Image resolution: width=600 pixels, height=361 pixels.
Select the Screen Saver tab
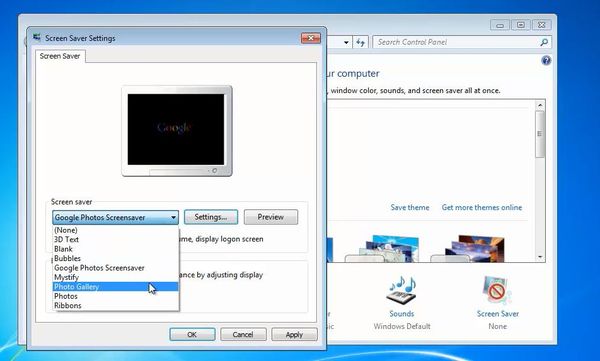pyautogui.click(x=60, y=56)
